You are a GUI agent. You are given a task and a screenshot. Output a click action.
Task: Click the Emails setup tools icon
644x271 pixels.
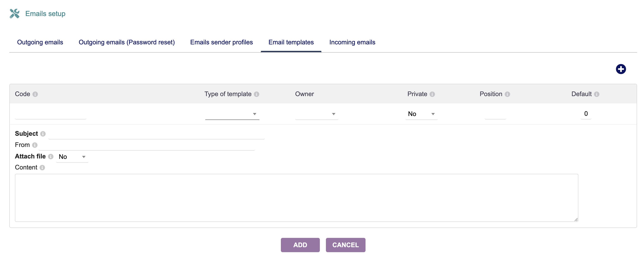pyautogui.click(x=15, y=13)
